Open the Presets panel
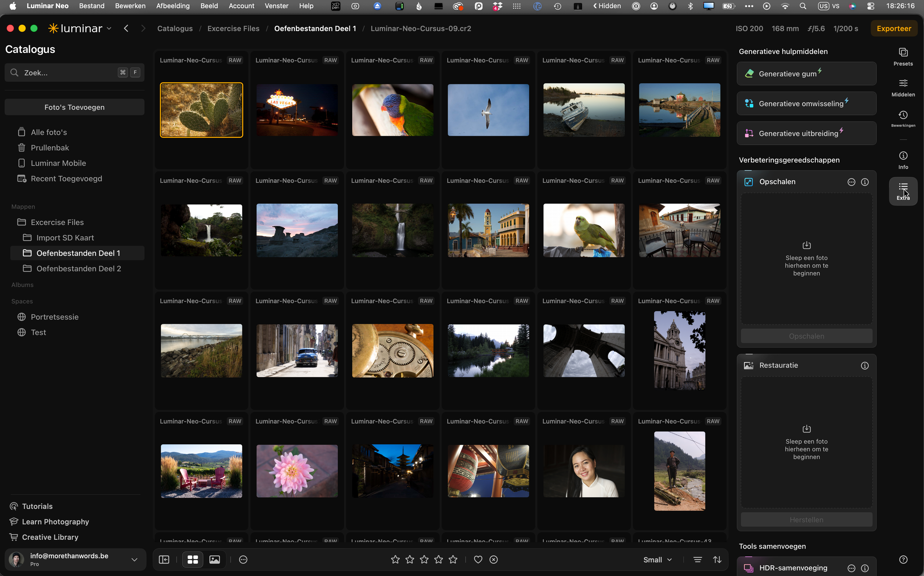Viewport: 924px width, 576px height. click(903, 57)
